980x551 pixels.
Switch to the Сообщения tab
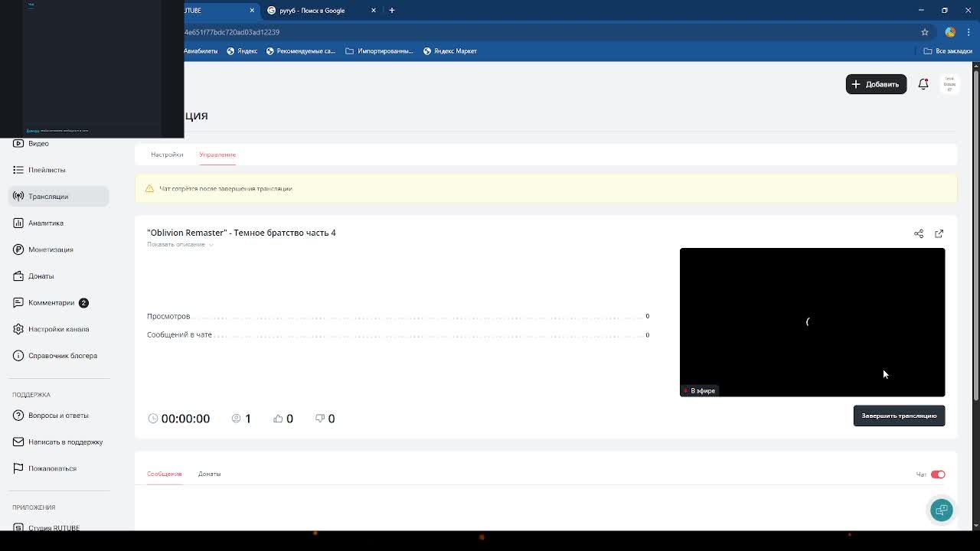pyautogui.click(x=164, y=474)
